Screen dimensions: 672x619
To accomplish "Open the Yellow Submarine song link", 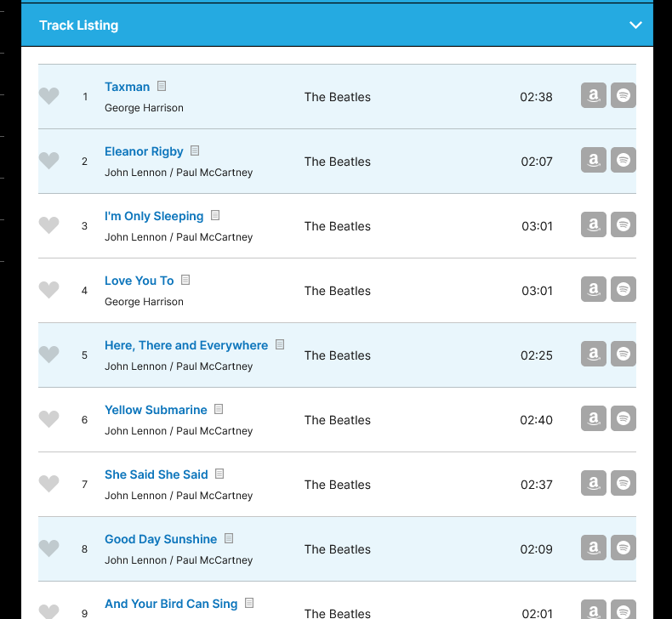I will pyautogui.click(x=156, y=410).
